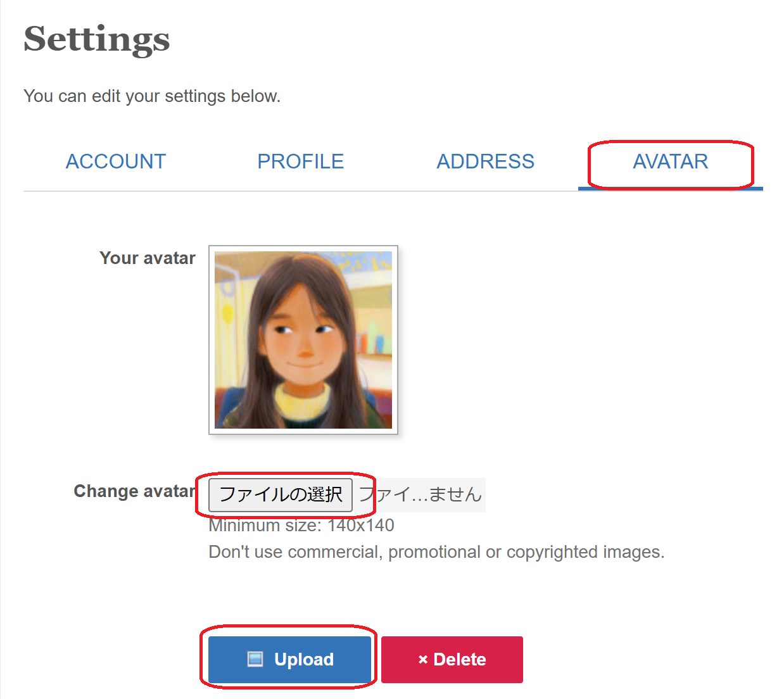The height and width of the screenshot is (699, 784).
Task: Click the "Change avatar" field label
Action: [134, 491]
